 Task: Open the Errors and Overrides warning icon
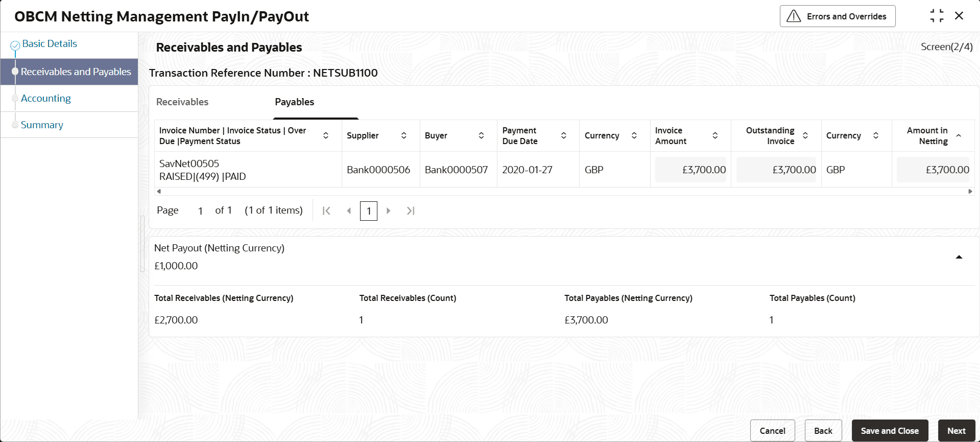[794, 16]
